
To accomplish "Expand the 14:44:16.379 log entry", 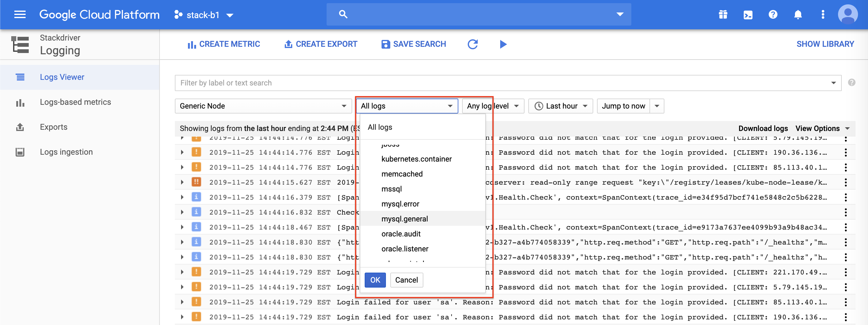I will [182, 197].
